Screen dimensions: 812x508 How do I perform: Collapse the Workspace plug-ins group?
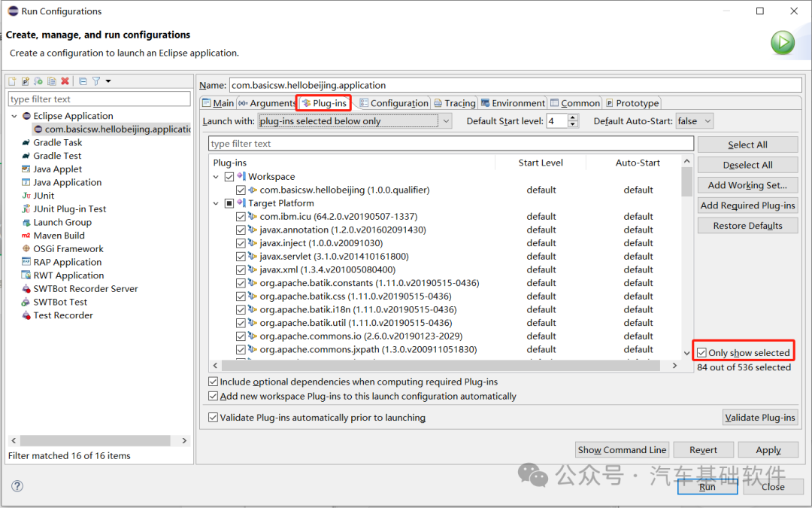216,177
